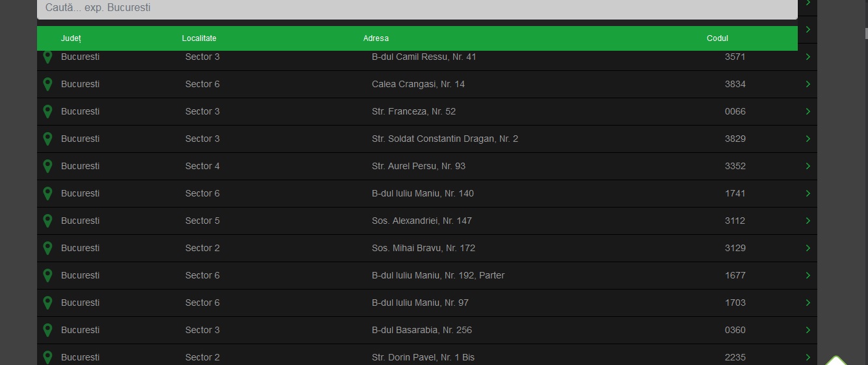Select address 'B-dul Iuliu Maniu, Nr. 140'
The height and width of the screenshot is (365, 868).
423,193
